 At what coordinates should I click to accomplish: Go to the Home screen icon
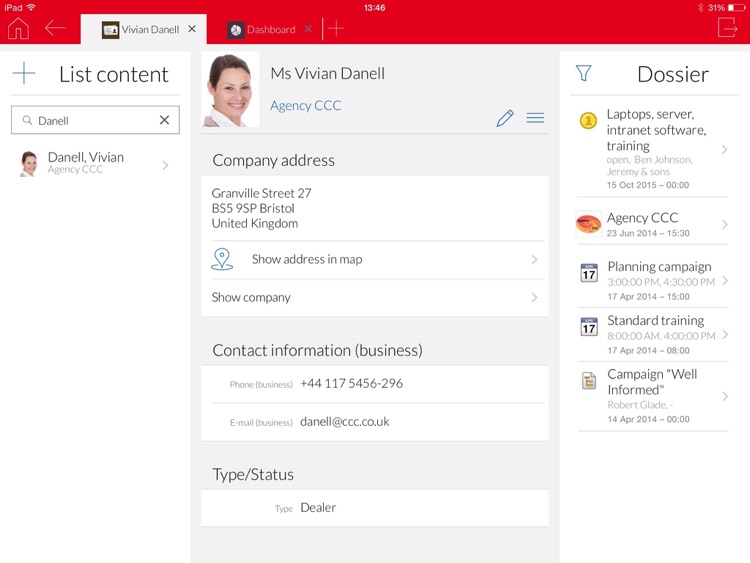19,29
